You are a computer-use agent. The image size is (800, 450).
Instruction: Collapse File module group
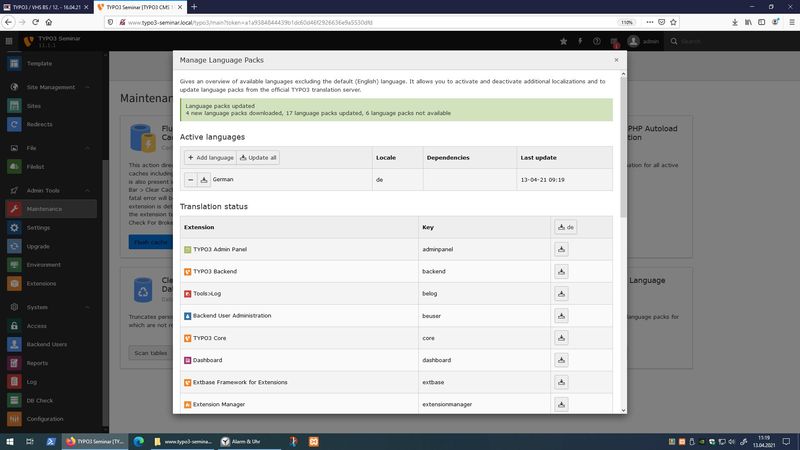tap(51, 148)
